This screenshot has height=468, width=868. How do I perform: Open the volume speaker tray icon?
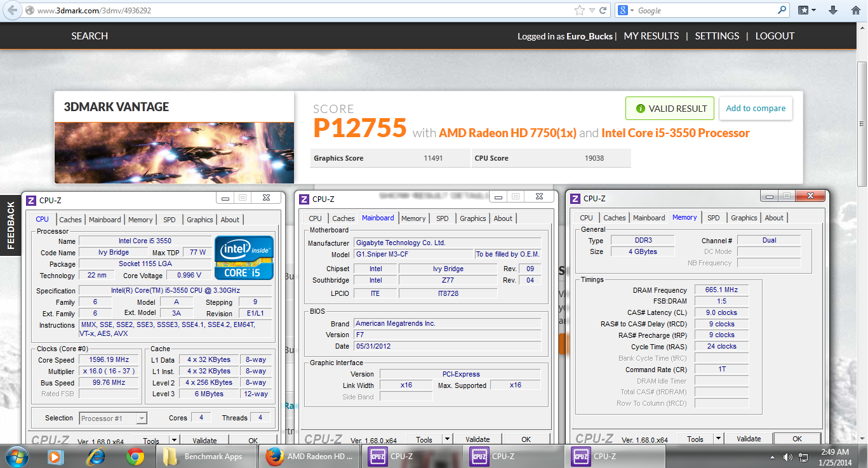787,457
